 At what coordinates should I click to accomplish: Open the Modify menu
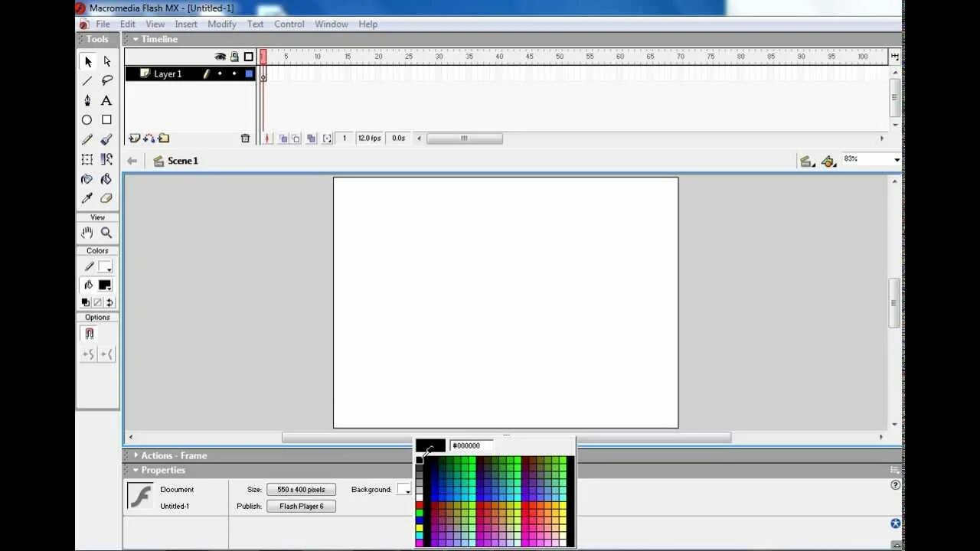click(222, 24)
